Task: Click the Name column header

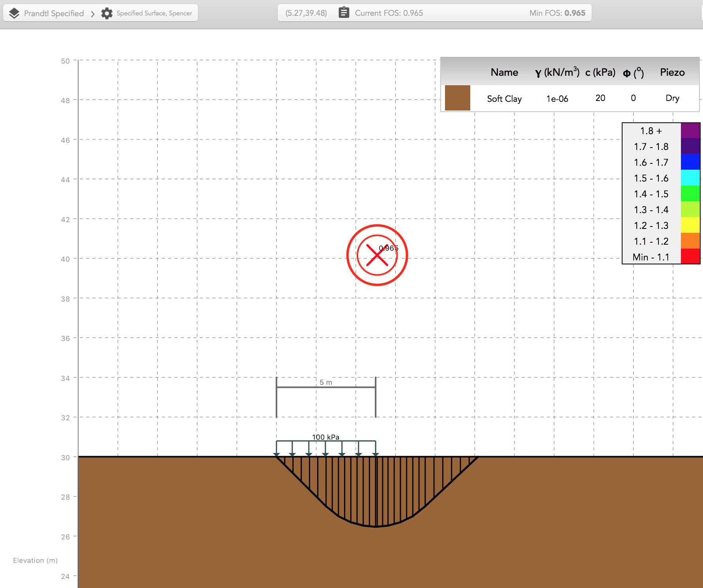Action: 504,72
